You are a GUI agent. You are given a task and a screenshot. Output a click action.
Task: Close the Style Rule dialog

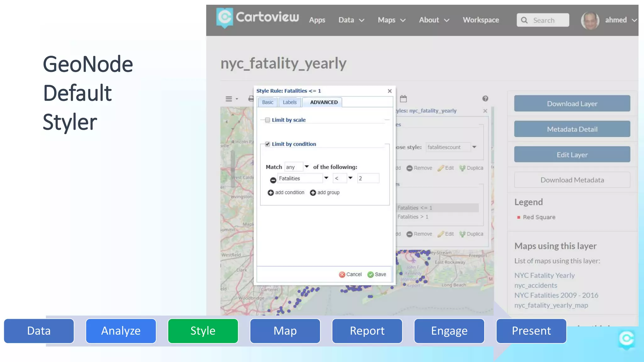click(x=390, y=91)
